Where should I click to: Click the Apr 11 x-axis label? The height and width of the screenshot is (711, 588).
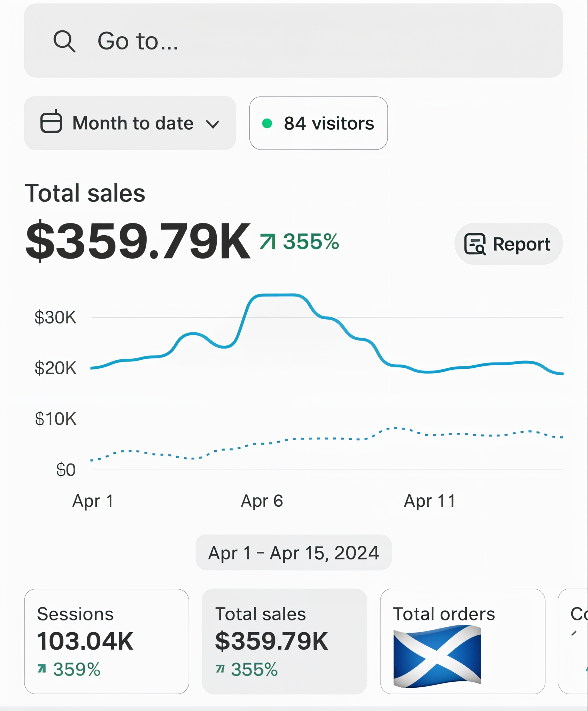coord(430,501)
